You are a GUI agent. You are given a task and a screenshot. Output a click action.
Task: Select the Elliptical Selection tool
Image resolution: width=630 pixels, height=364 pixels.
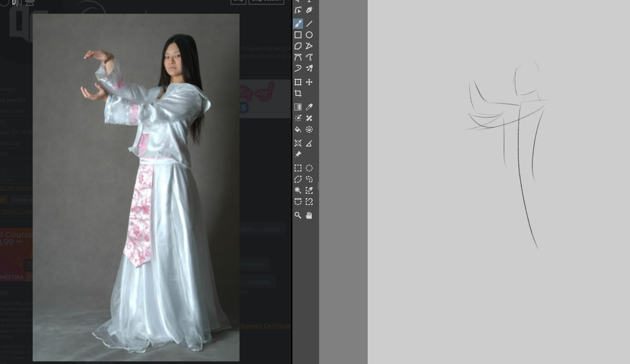(x=309, y=168)
